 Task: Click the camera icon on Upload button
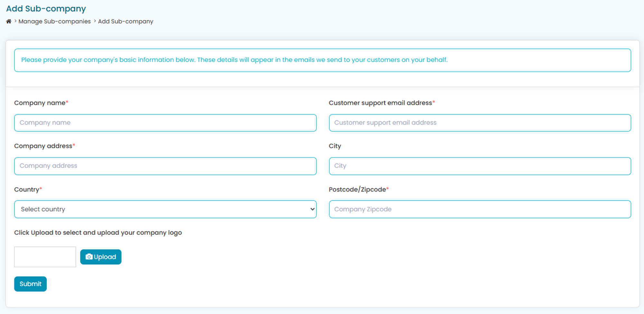(89, 257)
